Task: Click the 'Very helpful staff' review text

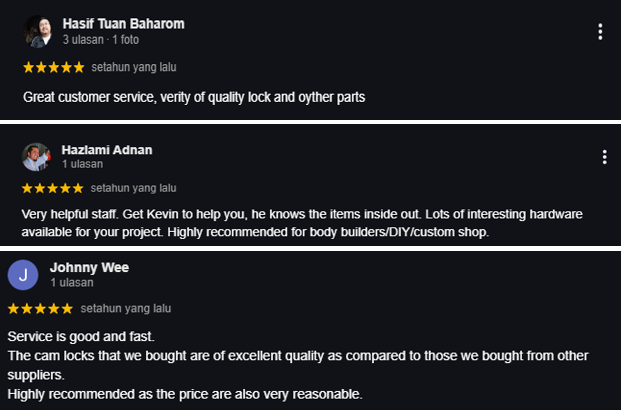Action: tap(302, 223)
